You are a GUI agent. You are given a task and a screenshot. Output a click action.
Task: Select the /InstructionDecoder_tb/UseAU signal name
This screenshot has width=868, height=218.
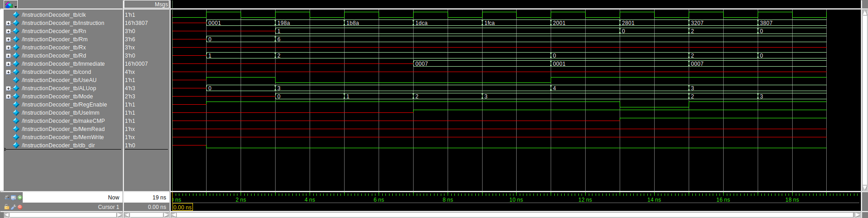[59, 80]
